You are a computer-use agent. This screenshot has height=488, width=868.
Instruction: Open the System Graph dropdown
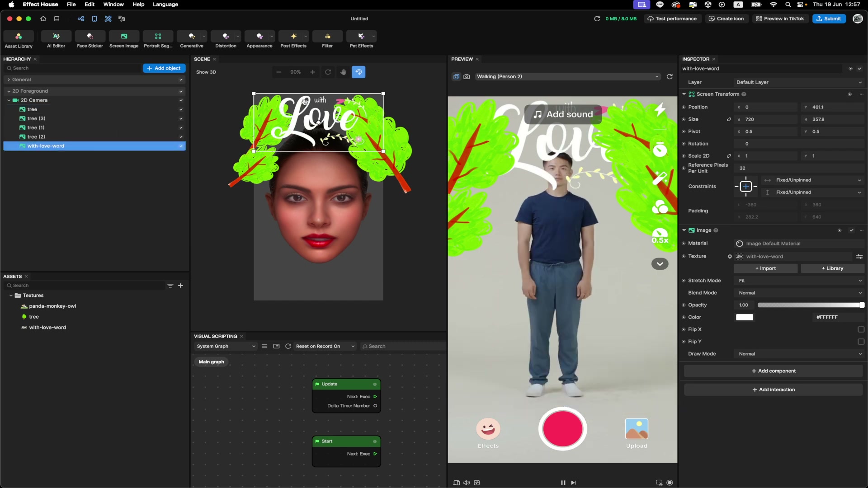click(226, 346)
